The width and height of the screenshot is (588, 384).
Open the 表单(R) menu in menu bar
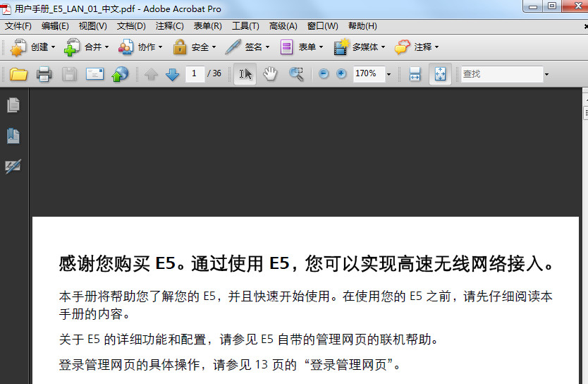pos(207,26)
